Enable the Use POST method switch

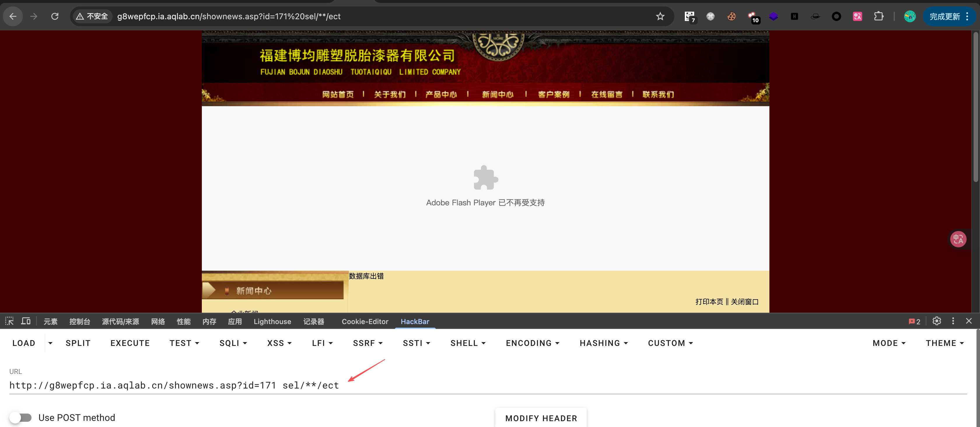click(20, 417)
